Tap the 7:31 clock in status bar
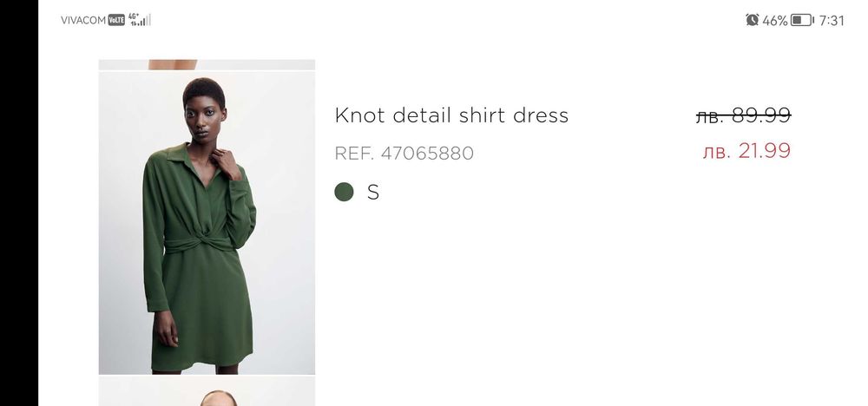This screenshot has height=406, width=868. (832, 21)
